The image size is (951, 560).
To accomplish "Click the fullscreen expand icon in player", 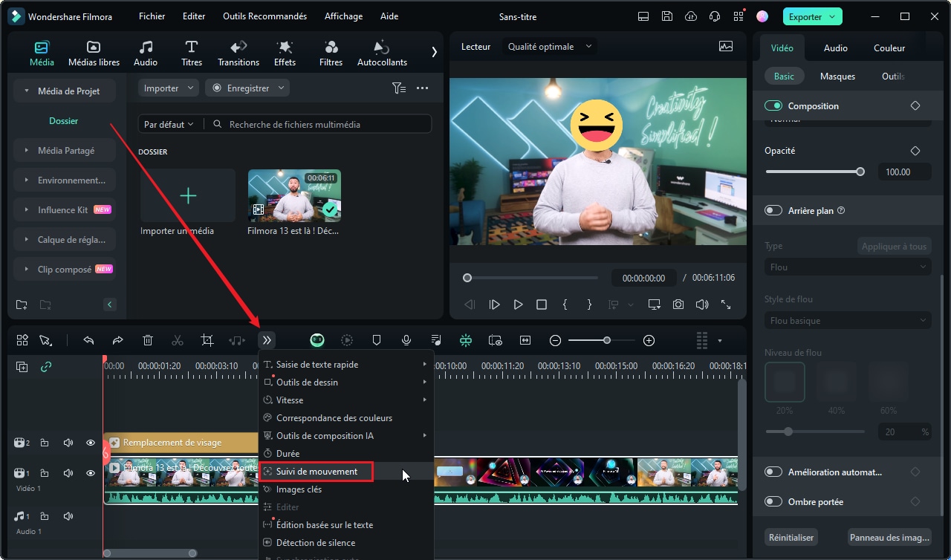I will click(x=726, y=305).
